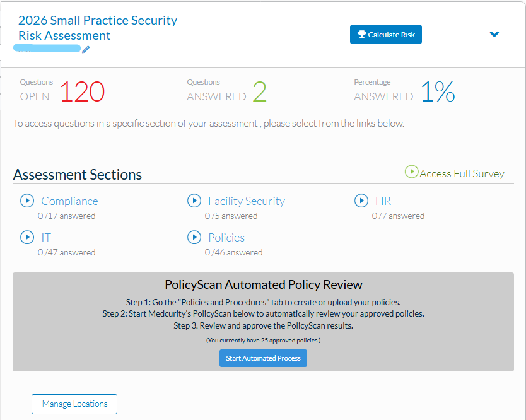Click the play icon next to IT
The width and height of the screenshot is (526, 420).
point(27,238)
